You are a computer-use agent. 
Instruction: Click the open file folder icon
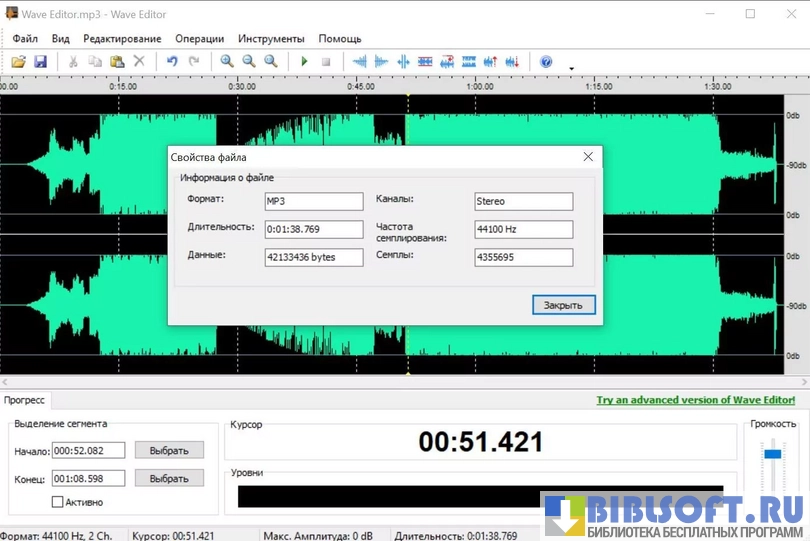click(18, 62)
